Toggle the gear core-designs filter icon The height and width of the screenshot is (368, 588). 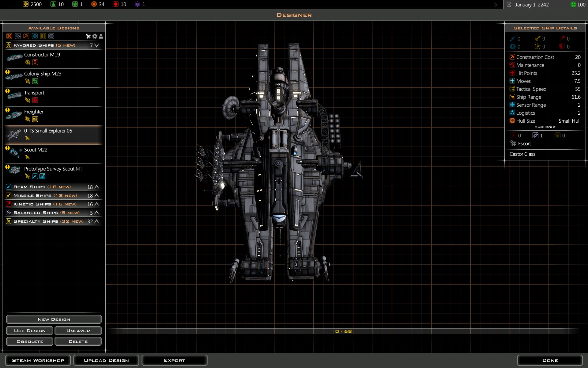95,36
